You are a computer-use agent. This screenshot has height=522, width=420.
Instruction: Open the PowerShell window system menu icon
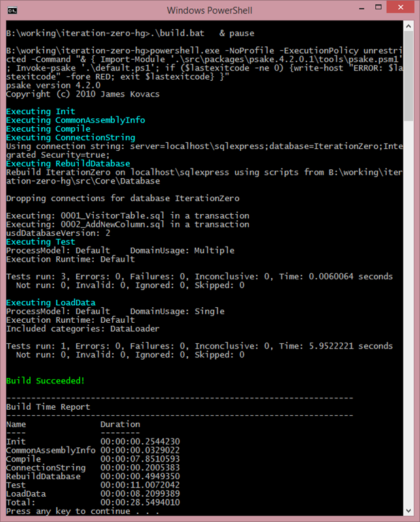tap(12, 11)
